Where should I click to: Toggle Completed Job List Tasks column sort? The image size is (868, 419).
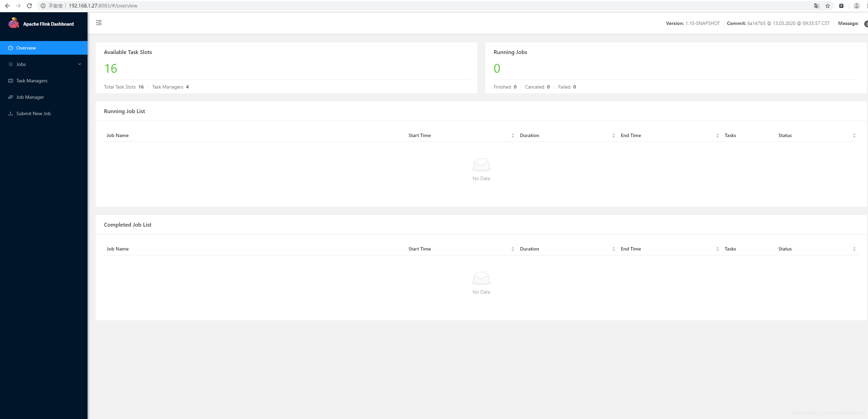click(718, 248)
